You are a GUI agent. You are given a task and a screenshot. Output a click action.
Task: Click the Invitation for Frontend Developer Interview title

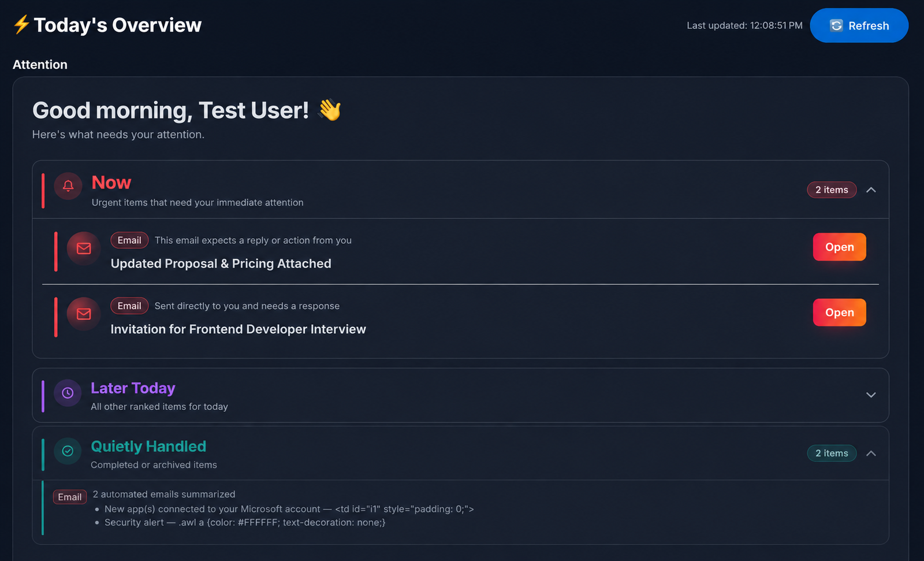238,329
